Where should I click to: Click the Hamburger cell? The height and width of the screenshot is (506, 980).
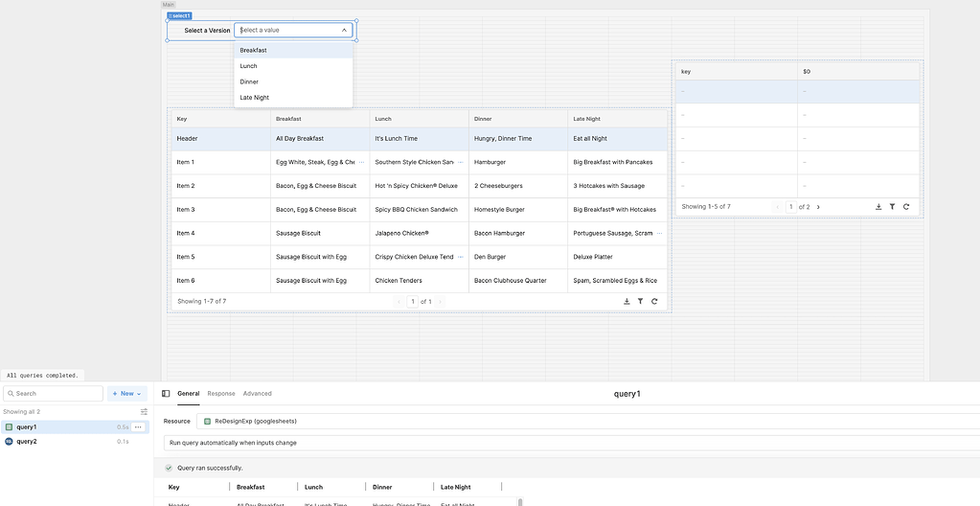tap(518, 162)
